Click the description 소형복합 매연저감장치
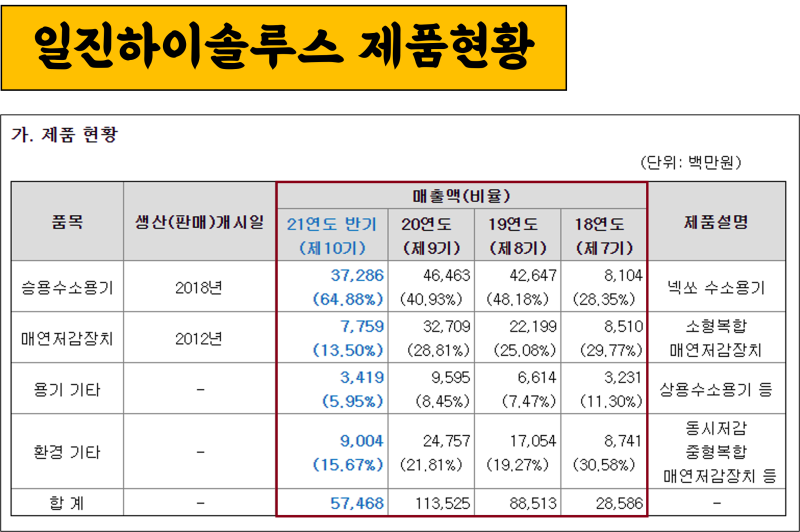The height and width of the screenshot is (532, 800). pos(716,338)
